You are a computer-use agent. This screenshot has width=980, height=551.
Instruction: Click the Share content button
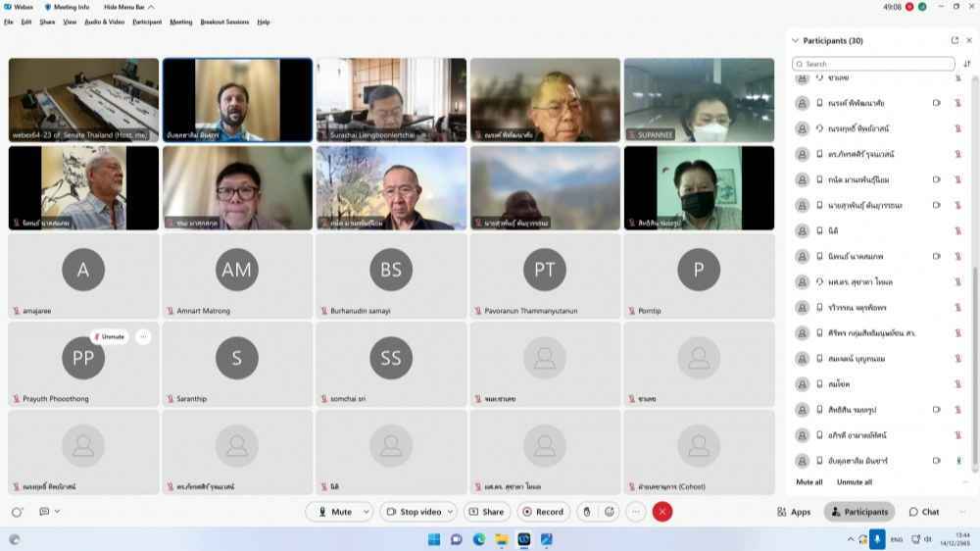tap(486, 512)
